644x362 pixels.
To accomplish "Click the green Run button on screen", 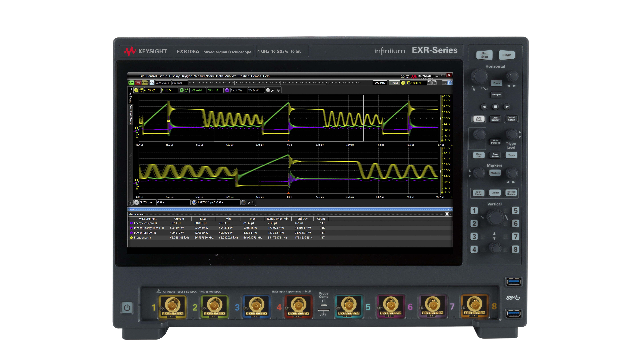I will click(131, 83).
